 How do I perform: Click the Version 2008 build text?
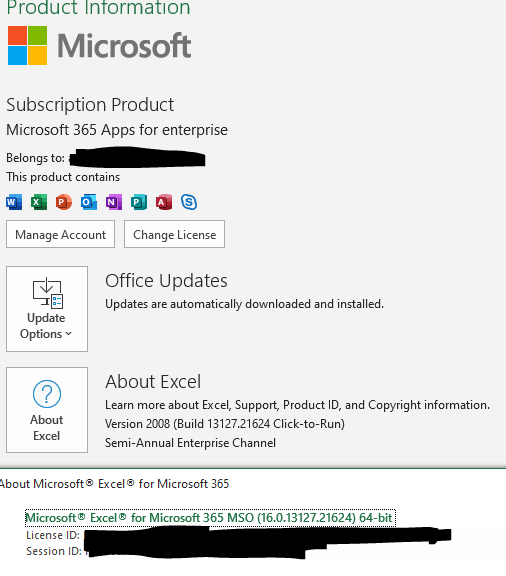[x=225, y=424]
